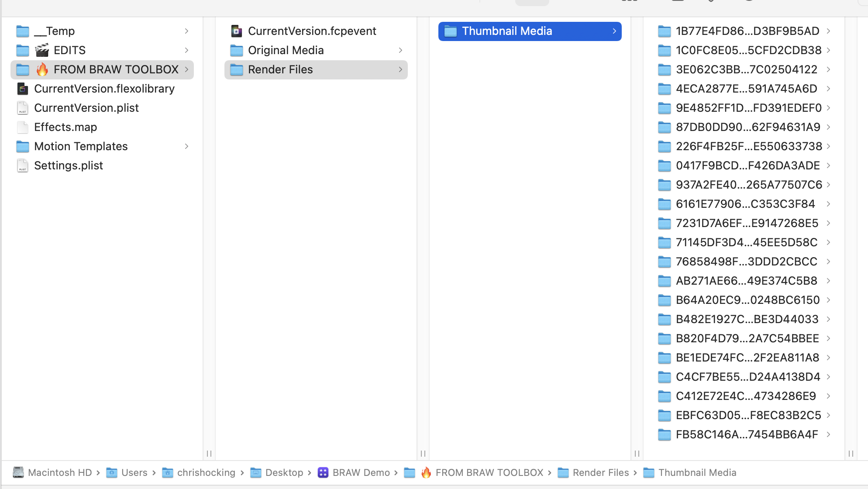Go to Desktop in the path bar
The image size is (868, 489).
pyautogui.click(x=284, y=472)
